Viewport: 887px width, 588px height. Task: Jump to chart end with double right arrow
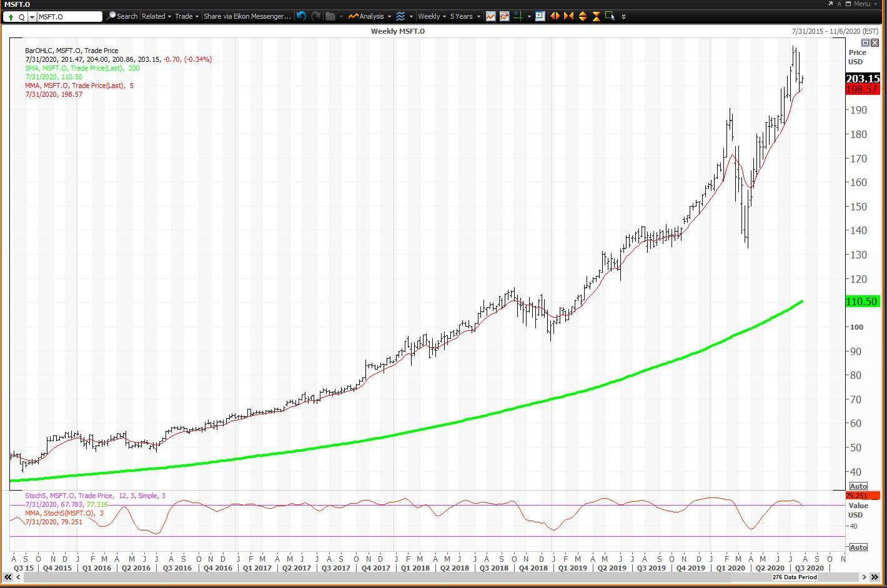[875, 577]
